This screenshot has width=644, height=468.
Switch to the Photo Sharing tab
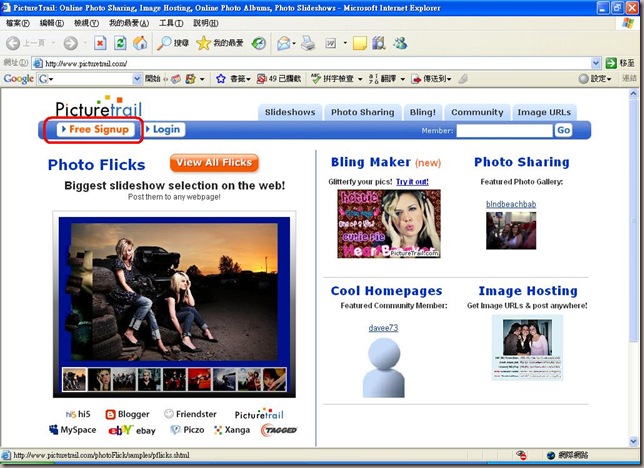pyautogui.click(x=363, y=112)
